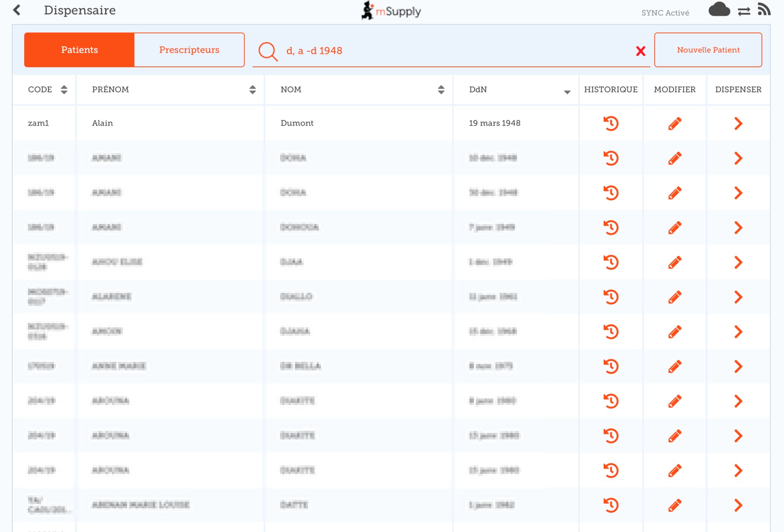The image size is (784, 532).
Task: Sort by NOM column arrows
Action: [x=441, y=90]
